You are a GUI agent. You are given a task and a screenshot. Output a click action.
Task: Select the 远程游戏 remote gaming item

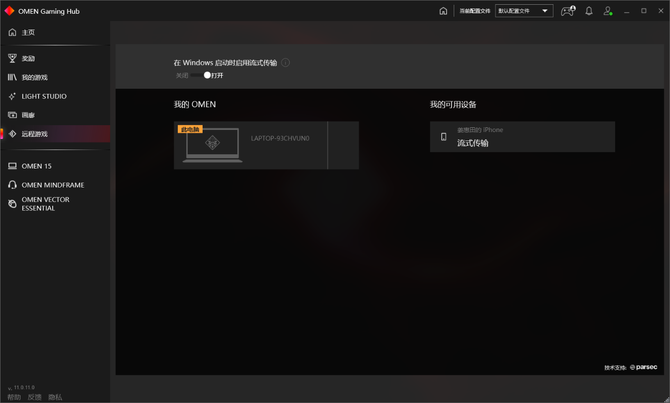coord(55,134)
